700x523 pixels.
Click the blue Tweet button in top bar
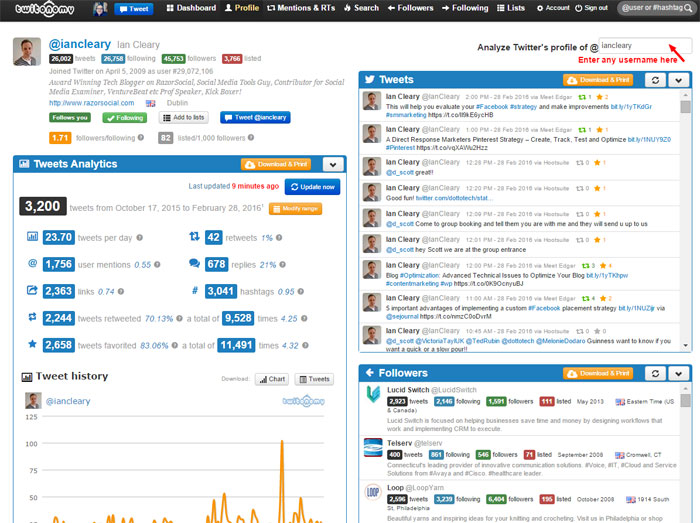[133, 8]
